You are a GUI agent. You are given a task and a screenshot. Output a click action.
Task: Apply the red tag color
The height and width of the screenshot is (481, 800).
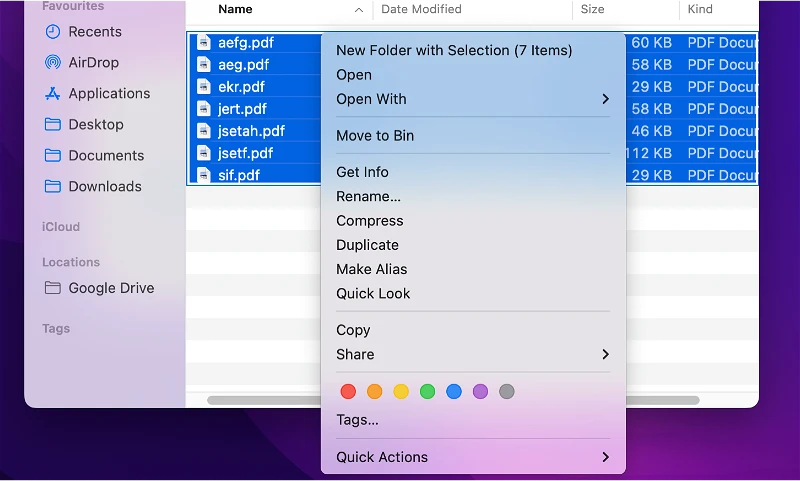[348, 392]
